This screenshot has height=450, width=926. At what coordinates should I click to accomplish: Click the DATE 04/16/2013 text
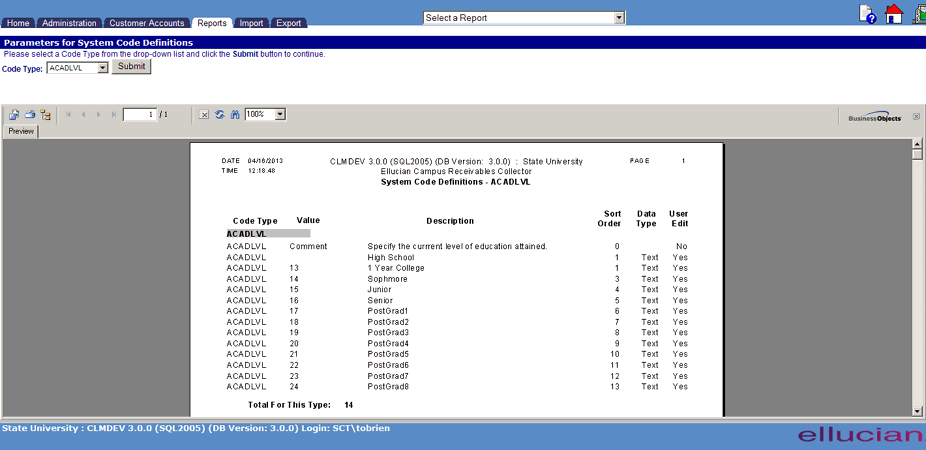253,161
